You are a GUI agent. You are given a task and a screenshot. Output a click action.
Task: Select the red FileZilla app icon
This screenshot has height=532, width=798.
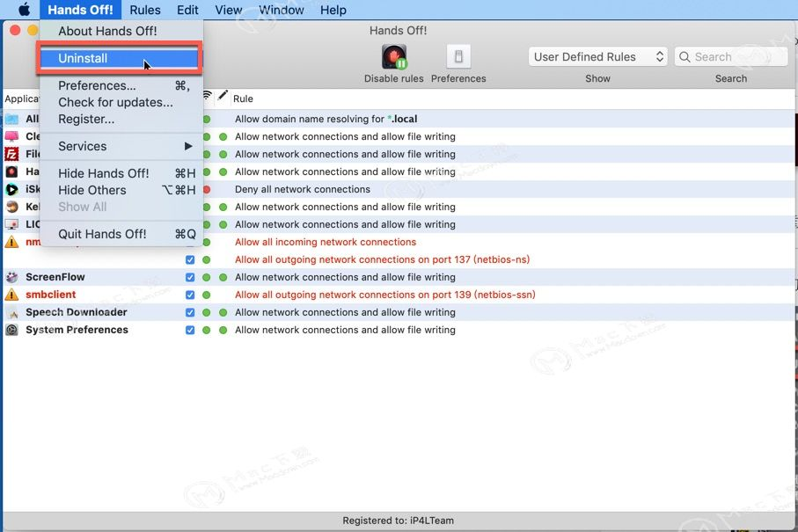point(11,154)
